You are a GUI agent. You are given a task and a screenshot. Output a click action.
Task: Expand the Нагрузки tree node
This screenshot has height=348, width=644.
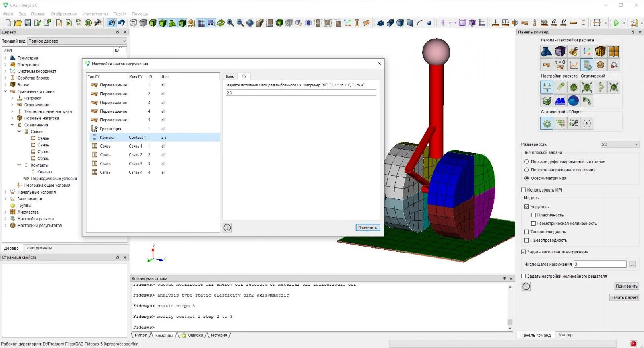pos(12,98)
